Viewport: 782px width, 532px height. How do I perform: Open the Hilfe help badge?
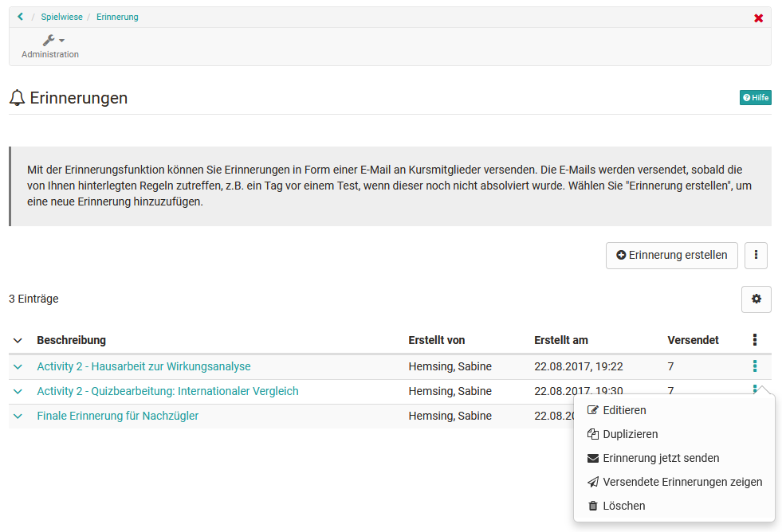(x=755, y=98)
